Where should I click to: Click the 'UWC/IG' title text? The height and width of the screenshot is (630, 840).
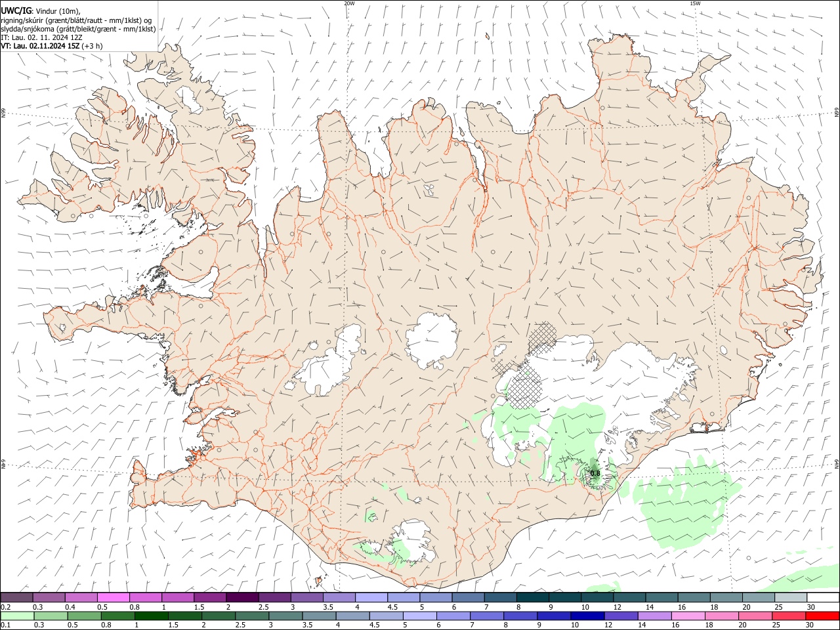16,10
